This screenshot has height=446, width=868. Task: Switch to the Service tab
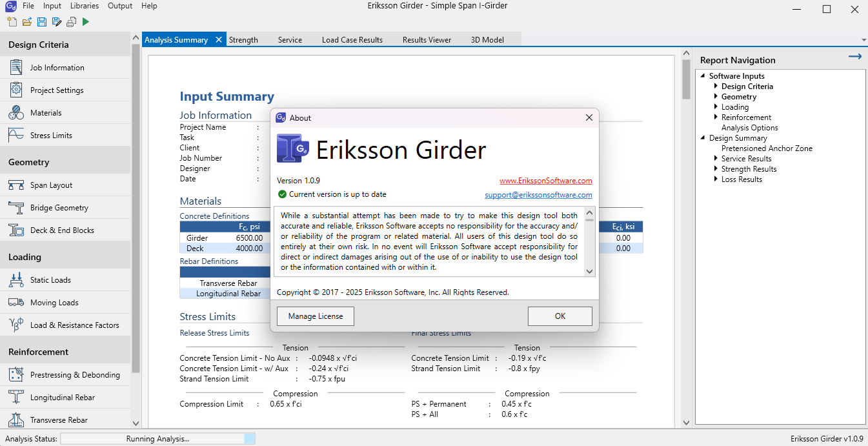[290, 39]
